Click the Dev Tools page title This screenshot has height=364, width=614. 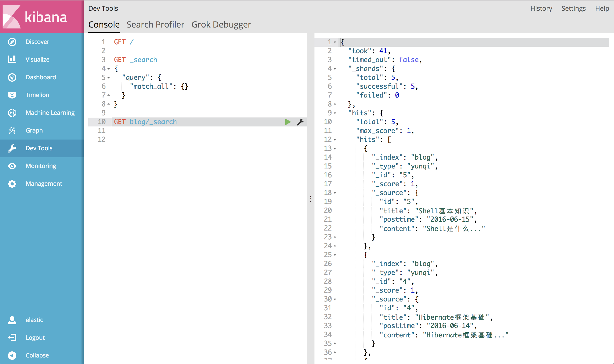[x=103, y=8]
